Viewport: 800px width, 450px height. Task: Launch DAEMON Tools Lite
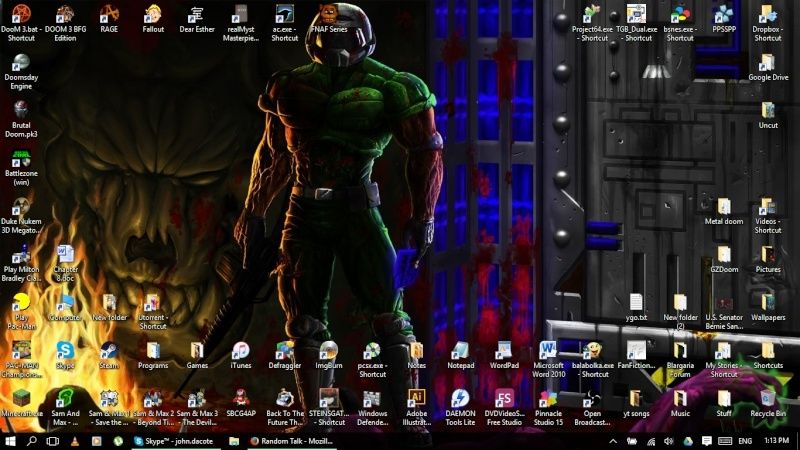click(460, 398)
